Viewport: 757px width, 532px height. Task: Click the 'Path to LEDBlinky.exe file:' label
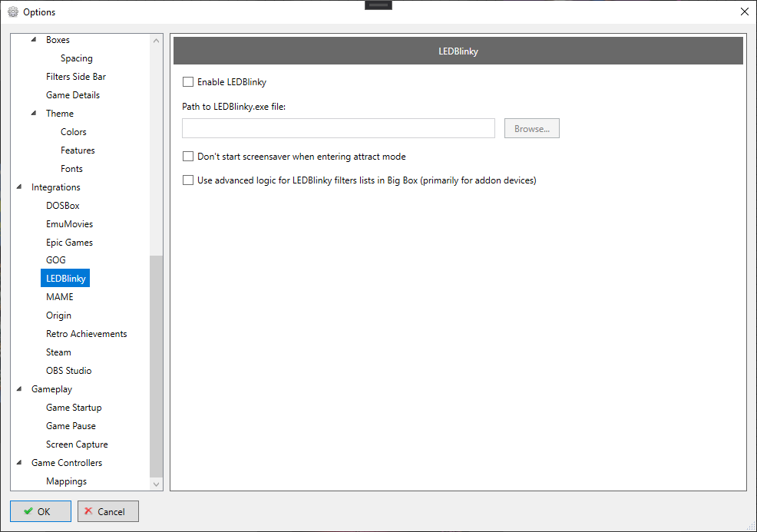(x=233, y=107)
